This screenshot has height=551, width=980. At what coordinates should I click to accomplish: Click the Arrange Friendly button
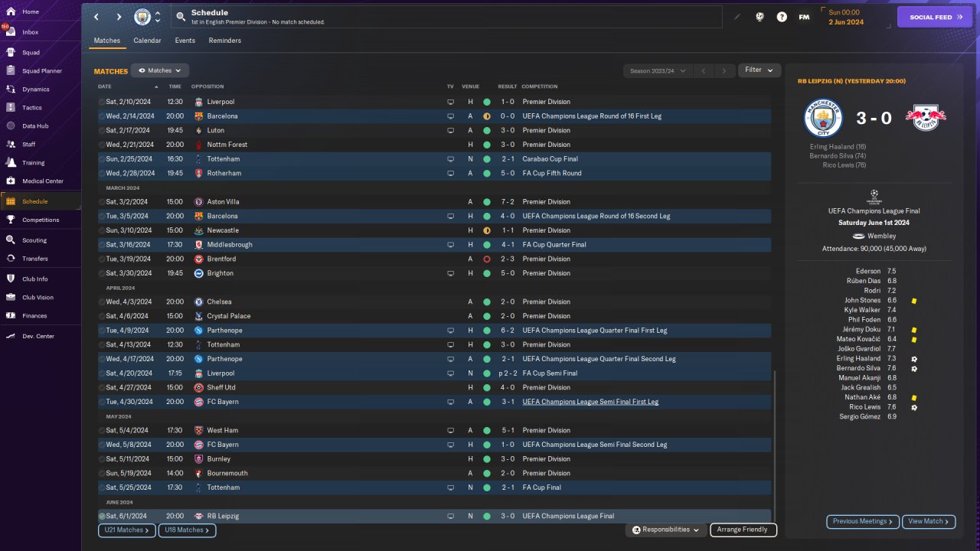coord(743,530)
